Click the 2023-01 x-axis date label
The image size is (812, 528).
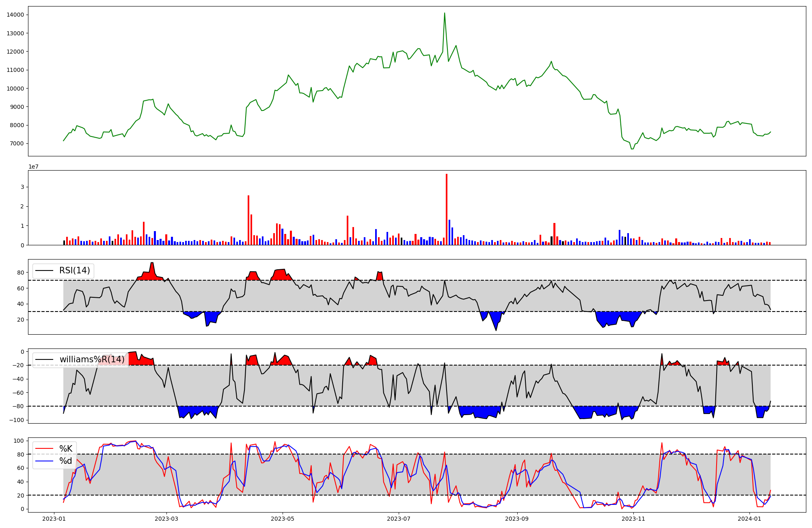click(x=54, y=519)
